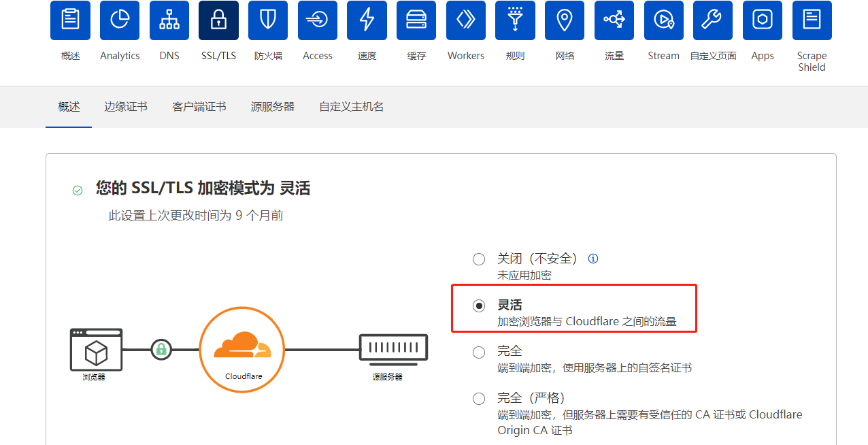Viewport: 868px width, 445px height.
Task: Select the 关闭（不安全）radio option
Action: point(479,259)
